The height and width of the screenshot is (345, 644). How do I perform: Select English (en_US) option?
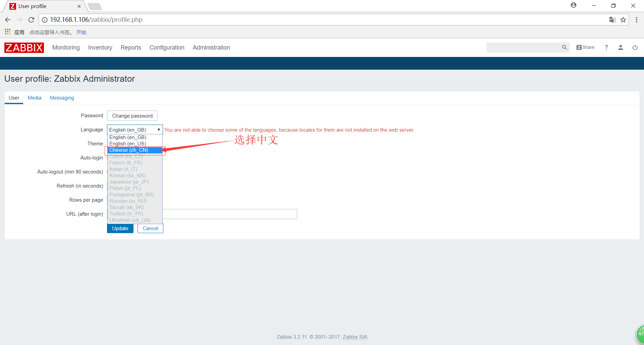click(135, 144)
